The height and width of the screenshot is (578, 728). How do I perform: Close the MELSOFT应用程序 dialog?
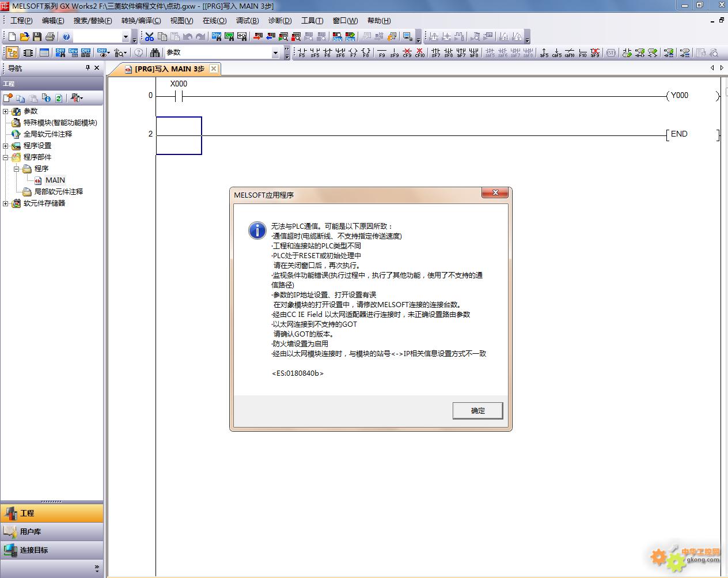point(495,193)
